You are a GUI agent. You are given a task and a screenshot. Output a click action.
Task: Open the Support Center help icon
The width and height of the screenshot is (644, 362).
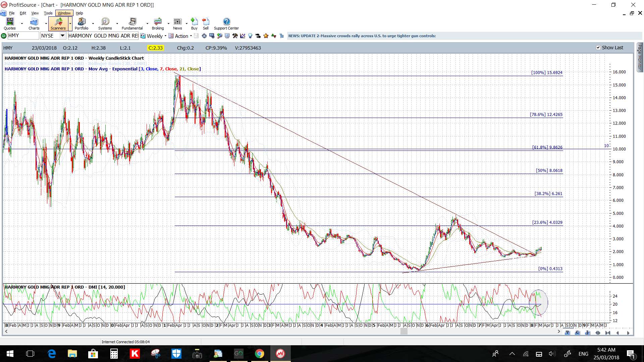pyautogui.click(x=226, y=24)
